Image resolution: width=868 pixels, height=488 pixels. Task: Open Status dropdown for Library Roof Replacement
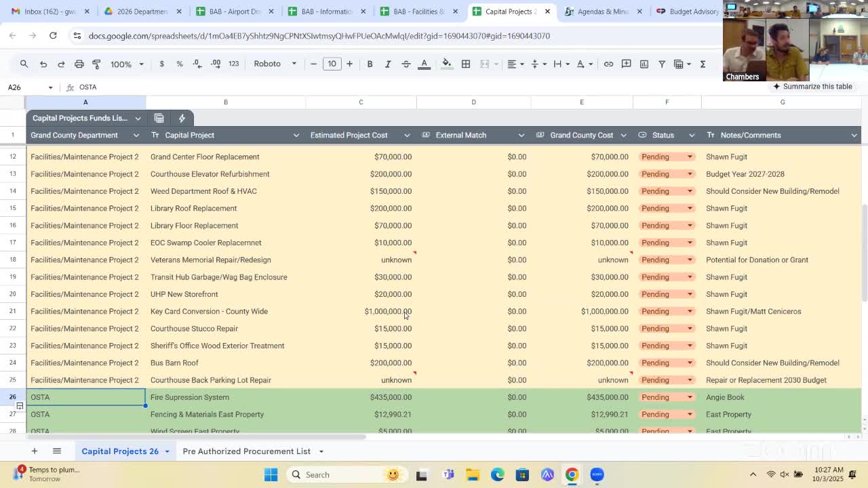point(690,208)
